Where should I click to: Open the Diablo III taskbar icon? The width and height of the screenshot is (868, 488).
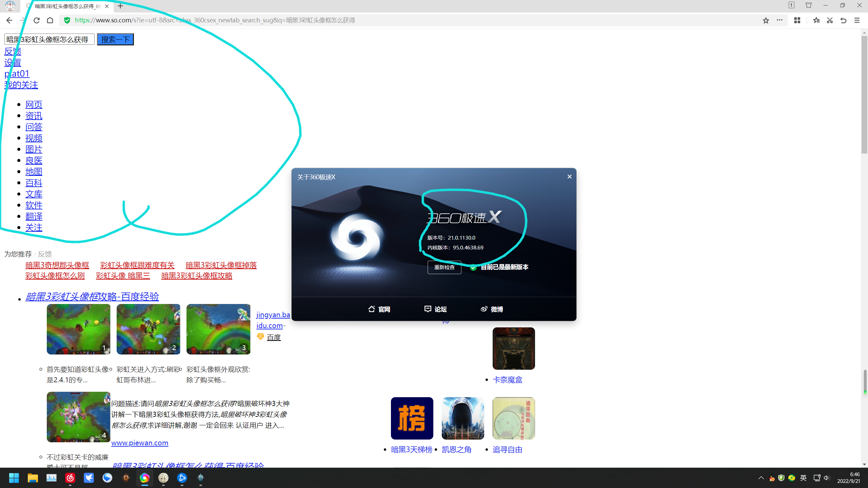click(126, 478)
